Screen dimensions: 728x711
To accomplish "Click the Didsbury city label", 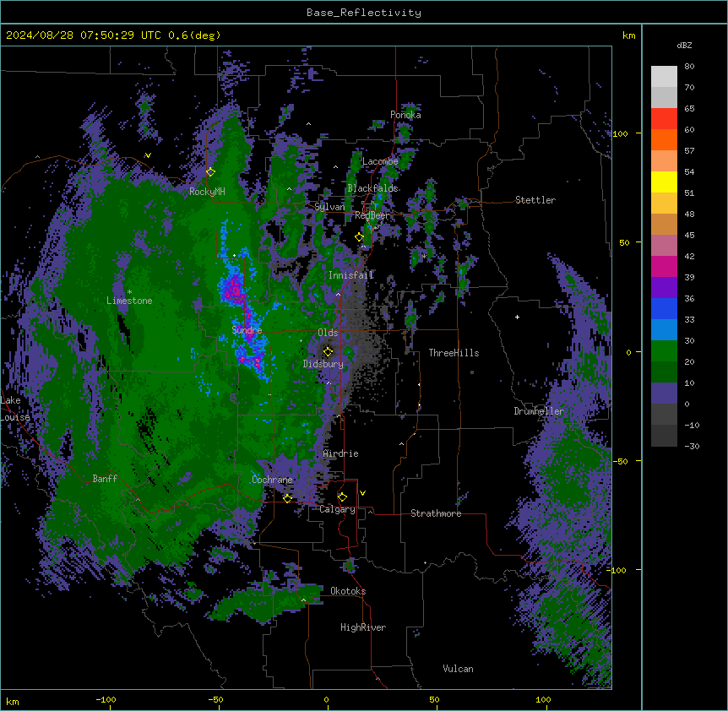I will (323, 364).
